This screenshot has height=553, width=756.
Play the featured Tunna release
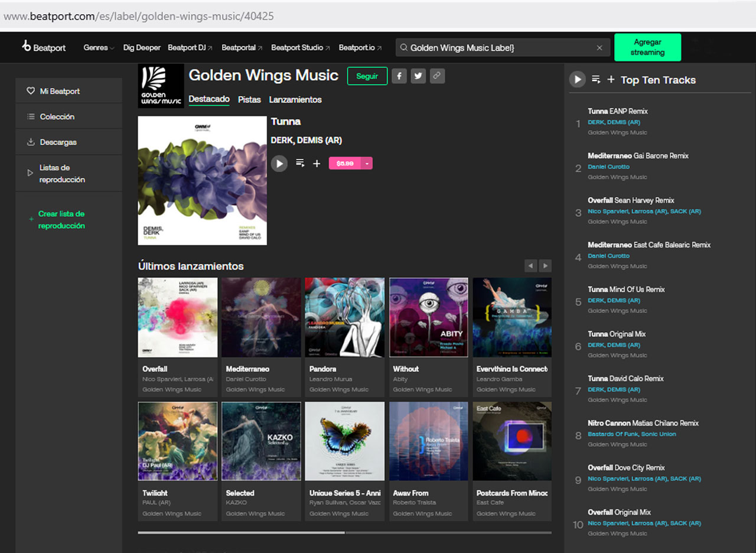(279, 164)
